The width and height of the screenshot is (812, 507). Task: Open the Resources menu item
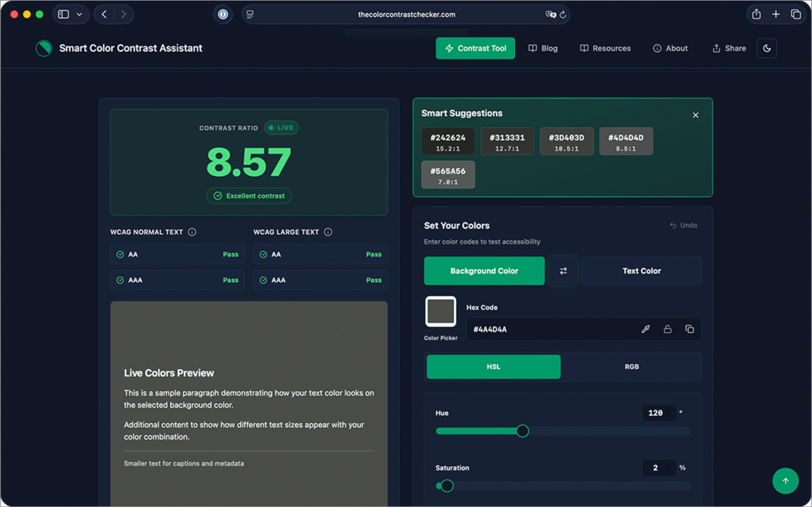click(605, 48)
